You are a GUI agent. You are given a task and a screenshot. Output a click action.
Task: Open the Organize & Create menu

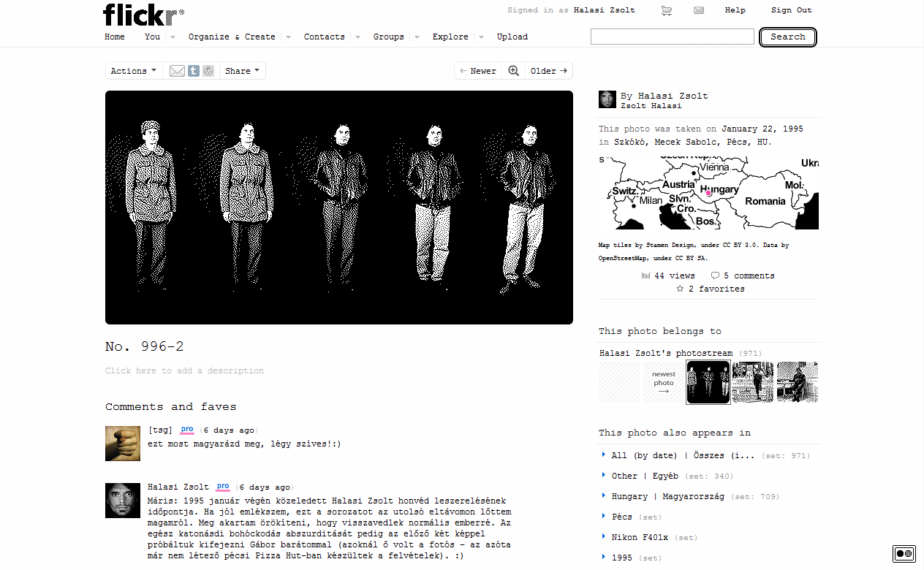point(231,37)
